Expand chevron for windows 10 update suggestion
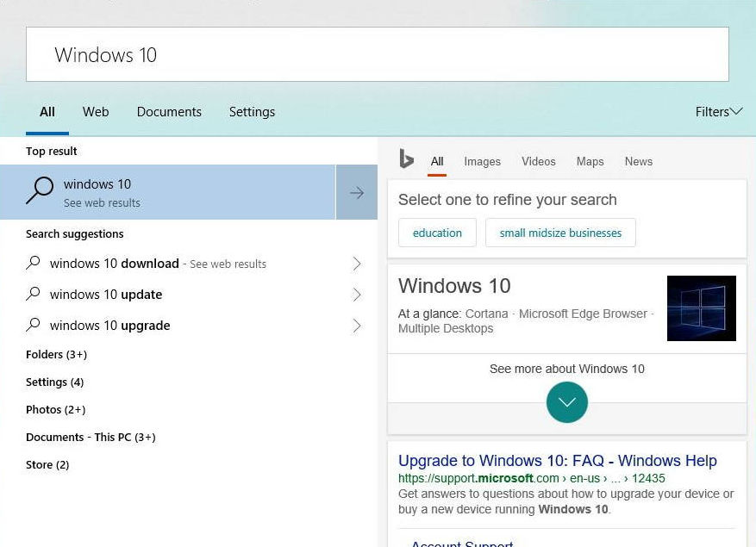This screenshot has width=756, height=547. pyautogui.click(x=357, y=295)
